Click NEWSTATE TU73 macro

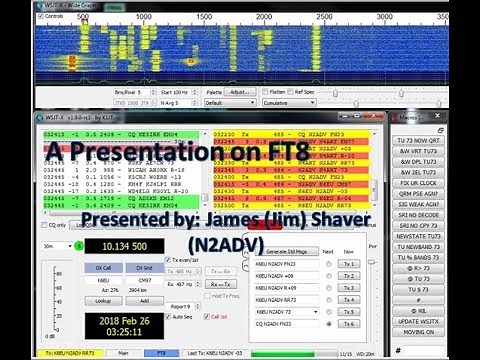(x=418, y=236)
